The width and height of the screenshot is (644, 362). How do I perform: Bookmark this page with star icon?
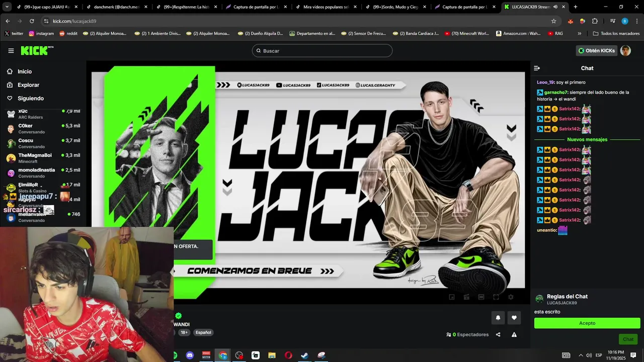click(x=554, y=21)
